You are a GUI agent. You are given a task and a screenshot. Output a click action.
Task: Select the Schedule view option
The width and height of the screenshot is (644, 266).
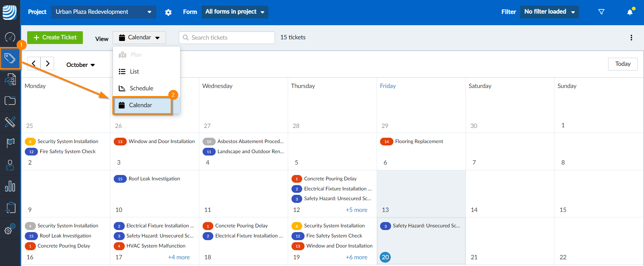pyautogui.click(x=147, y=88)
